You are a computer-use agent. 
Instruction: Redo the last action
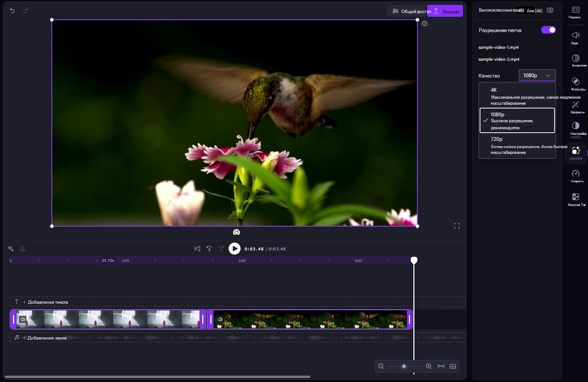26,11
